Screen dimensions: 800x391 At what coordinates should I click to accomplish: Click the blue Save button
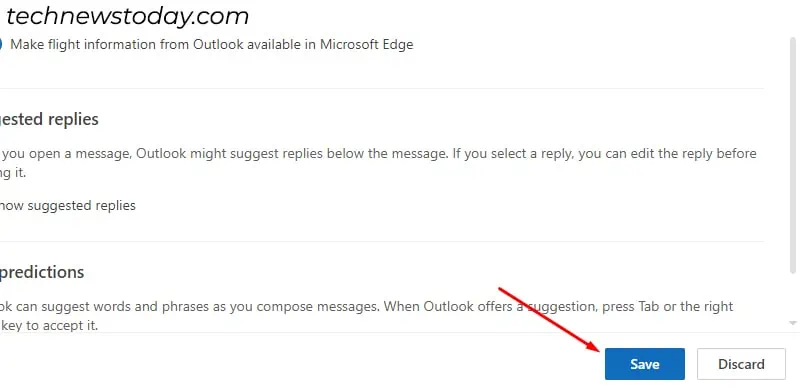644,364
